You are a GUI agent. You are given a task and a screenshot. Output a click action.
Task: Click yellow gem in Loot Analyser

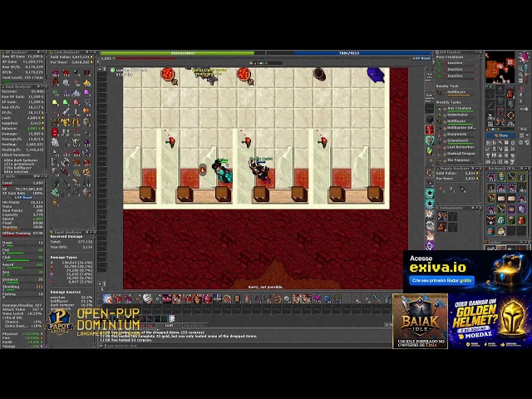coord(55,101)
